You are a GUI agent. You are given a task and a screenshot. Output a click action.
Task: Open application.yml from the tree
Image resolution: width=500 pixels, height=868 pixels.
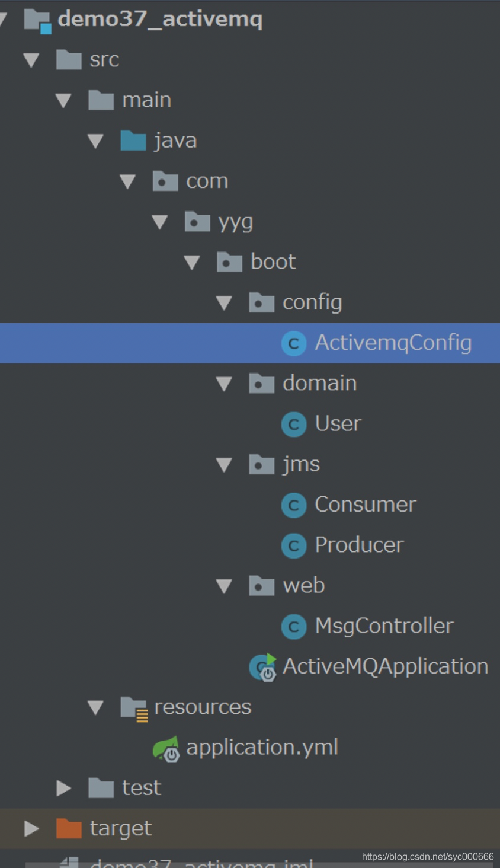click(x=262, y=748)
